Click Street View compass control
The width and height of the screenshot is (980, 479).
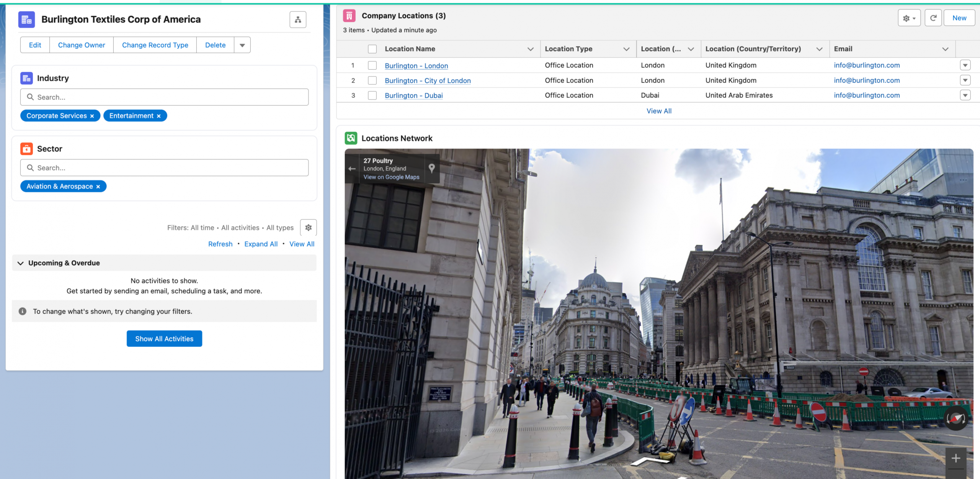(955, 418)
